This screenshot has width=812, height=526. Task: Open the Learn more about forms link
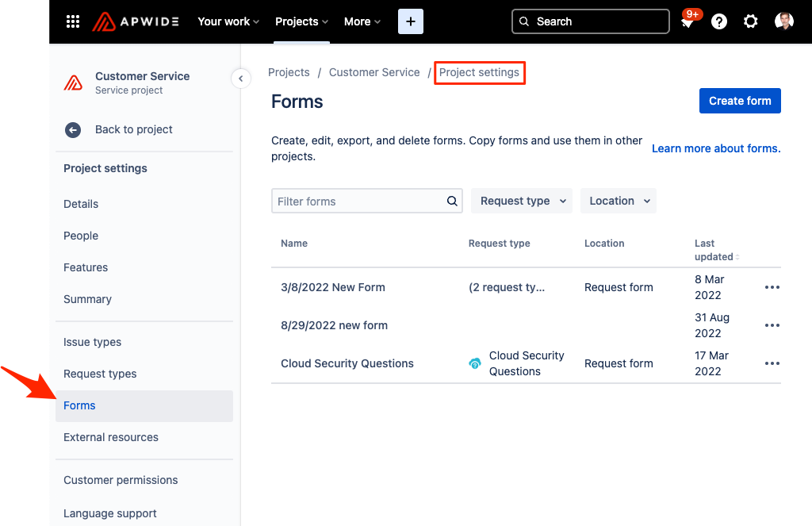pos(714,148)
